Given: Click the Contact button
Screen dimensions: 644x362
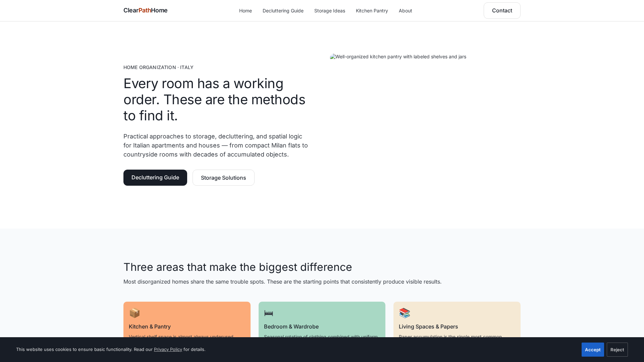Looking at the screenshot, I should coord(502,10).
